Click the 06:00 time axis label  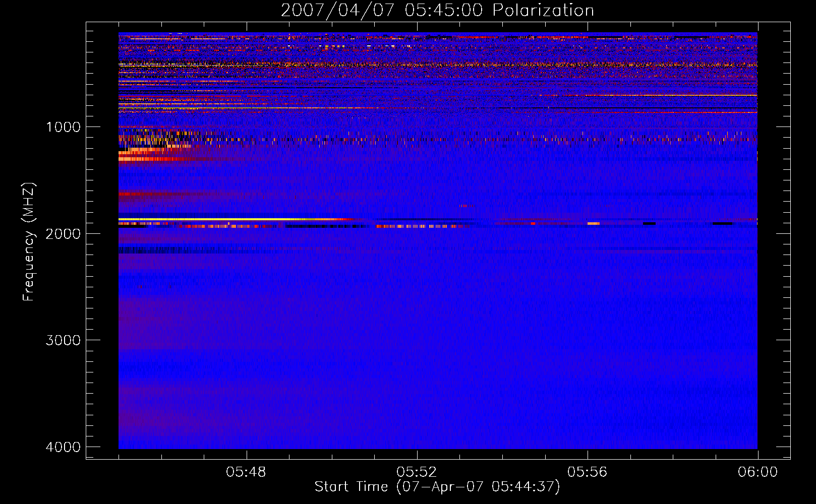pos(757,472)
